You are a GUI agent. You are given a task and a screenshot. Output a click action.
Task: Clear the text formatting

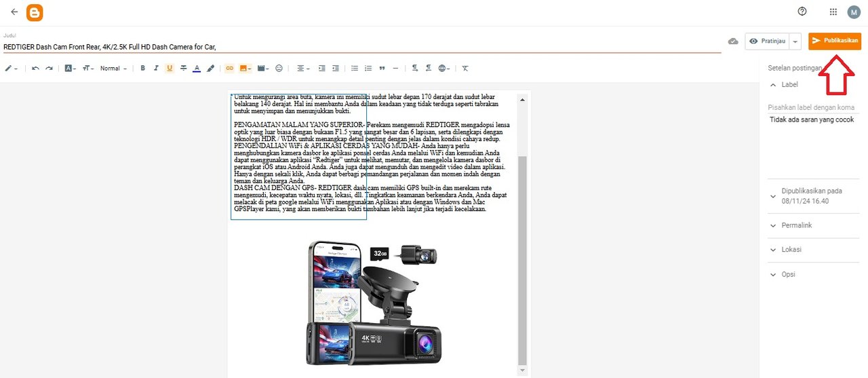coord(465,69)
